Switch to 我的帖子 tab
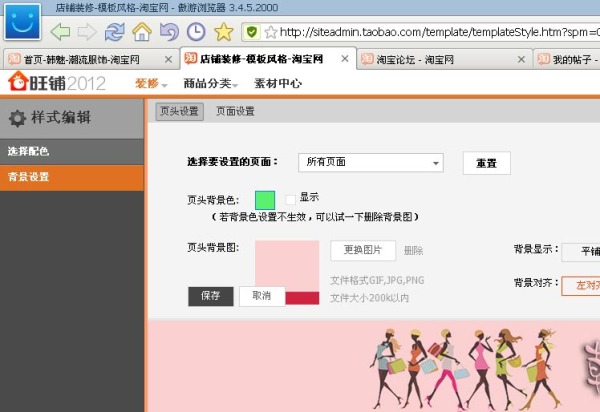Image resolution: width=600 pixels, height=412 pixels. pos(567,59)
